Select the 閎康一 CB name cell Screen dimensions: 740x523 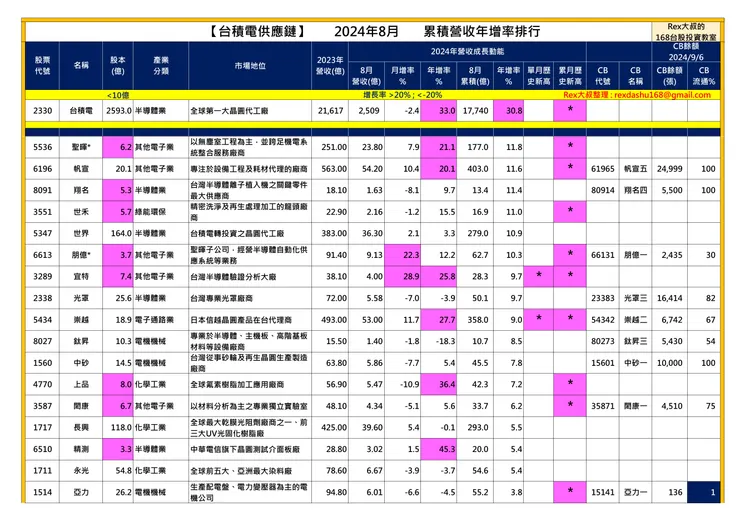pyautogui.click(x=635, y=406)
